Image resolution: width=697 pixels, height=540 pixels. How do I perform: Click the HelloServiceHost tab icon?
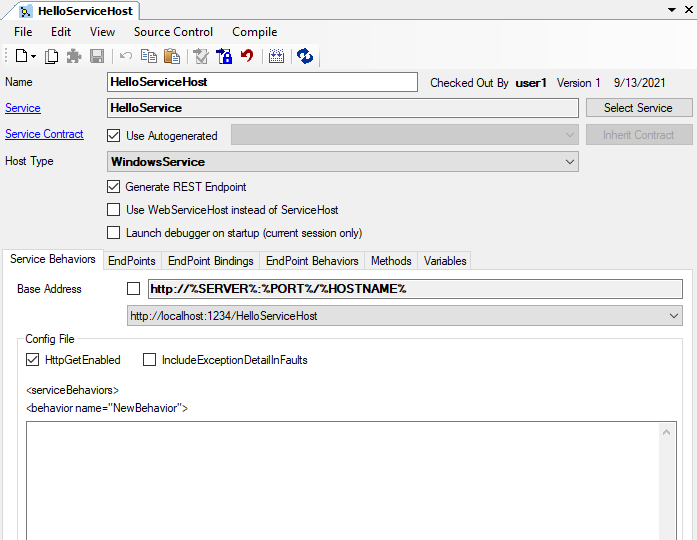click(26, 12)
